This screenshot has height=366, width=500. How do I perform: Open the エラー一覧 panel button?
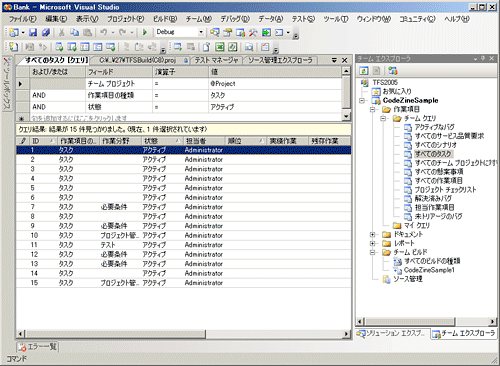tap(37, 347)
